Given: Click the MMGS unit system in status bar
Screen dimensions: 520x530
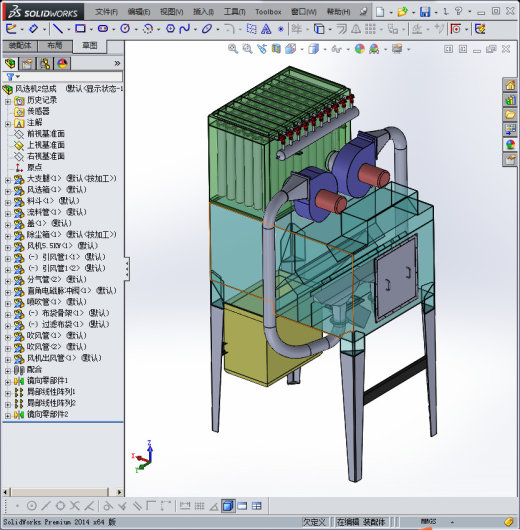Looking at the screenshot, I should 428,522.
